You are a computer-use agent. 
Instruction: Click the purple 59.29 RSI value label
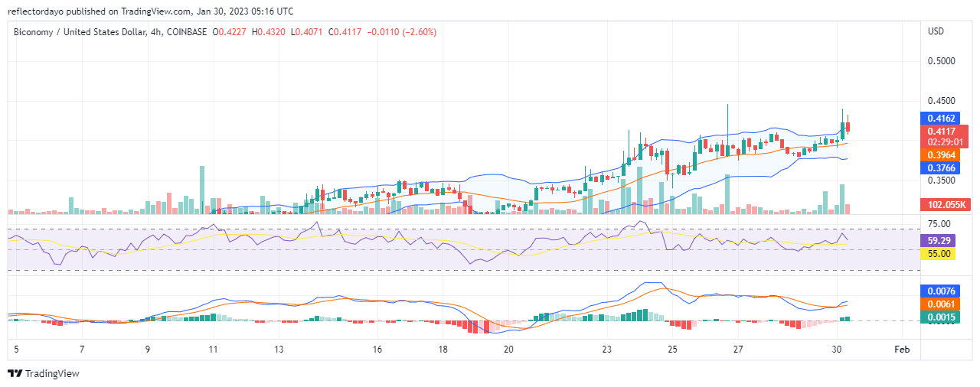coord(939,239)
